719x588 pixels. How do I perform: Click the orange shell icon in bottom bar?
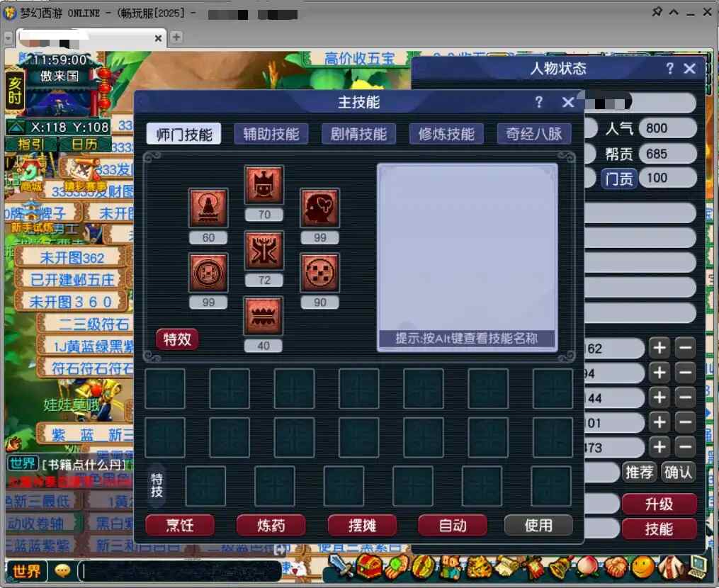[615, 567]
